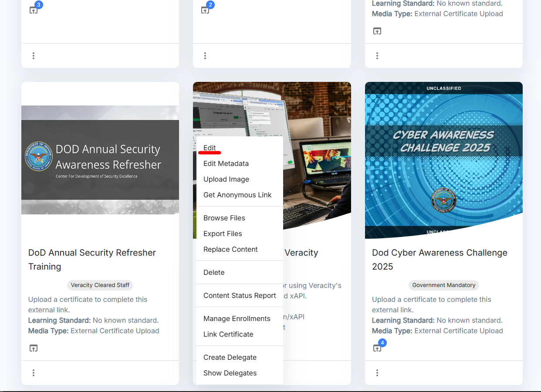The height and width of the screenshot is (392, 541).
Task: Open DOD Annual Security Awareness Refresher image
Action: coord(100,160)
